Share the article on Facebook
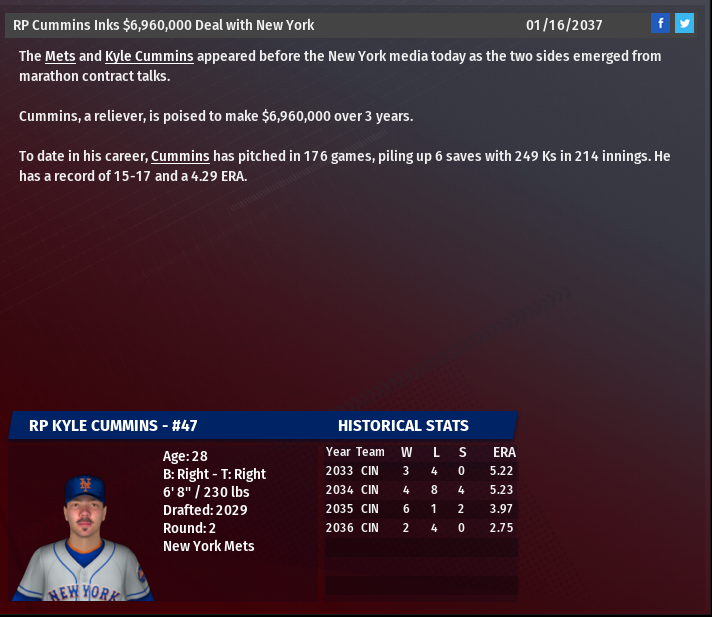 660,23
